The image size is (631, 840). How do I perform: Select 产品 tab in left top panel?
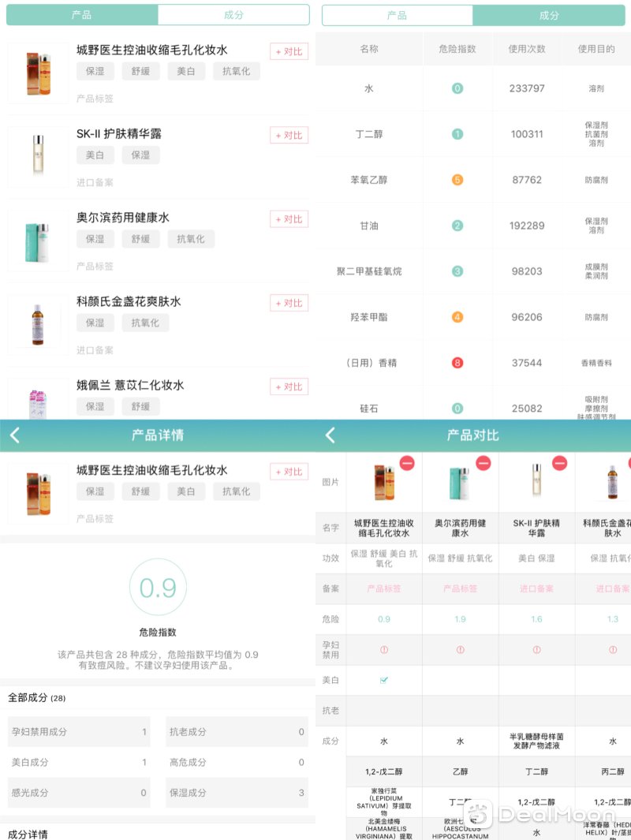[82, 15]
